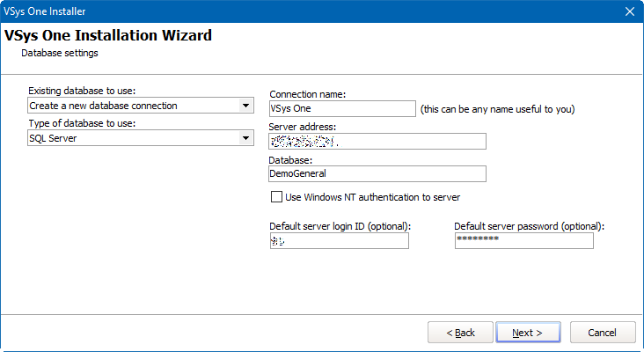The width and height of the screenshot is (644, 352).
Task: Click the 'any name useful to you' hint text
Action: click(497, 109)
